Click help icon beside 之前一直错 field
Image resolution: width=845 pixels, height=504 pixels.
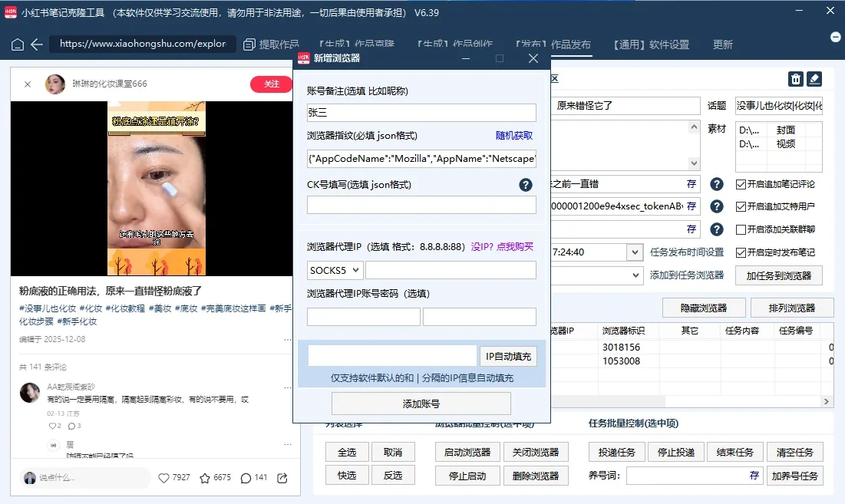[x=716, y=184]
